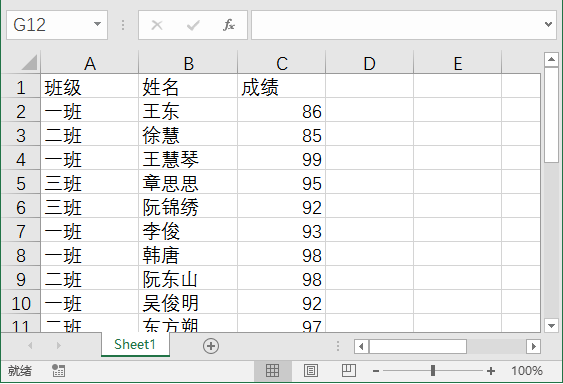Viewport: 563px width, 384px height.
Task: Add a new sheet with plus icon
Action: click(x=211, y=346)
